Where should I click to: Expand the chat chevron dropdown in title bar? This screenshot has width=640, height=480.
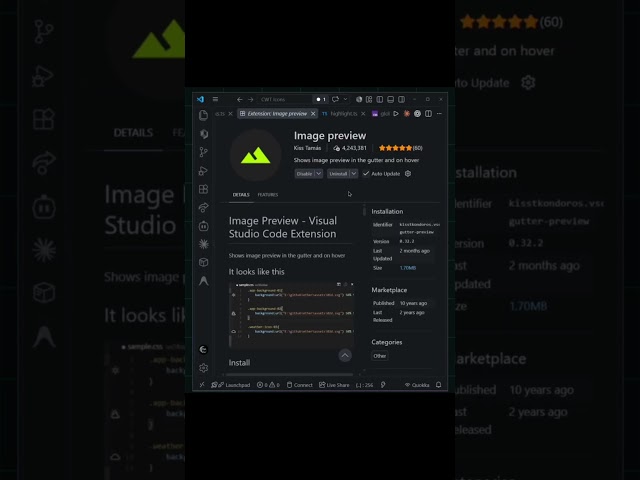coord(345,99)
